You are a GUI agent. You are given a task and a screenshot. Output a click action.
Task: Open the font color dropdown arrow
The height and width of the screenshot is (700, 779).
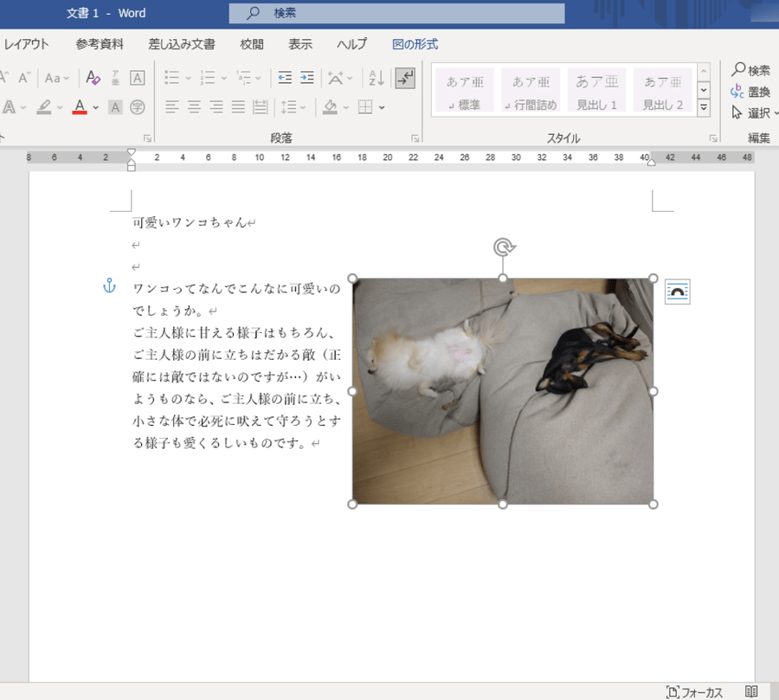96,107
